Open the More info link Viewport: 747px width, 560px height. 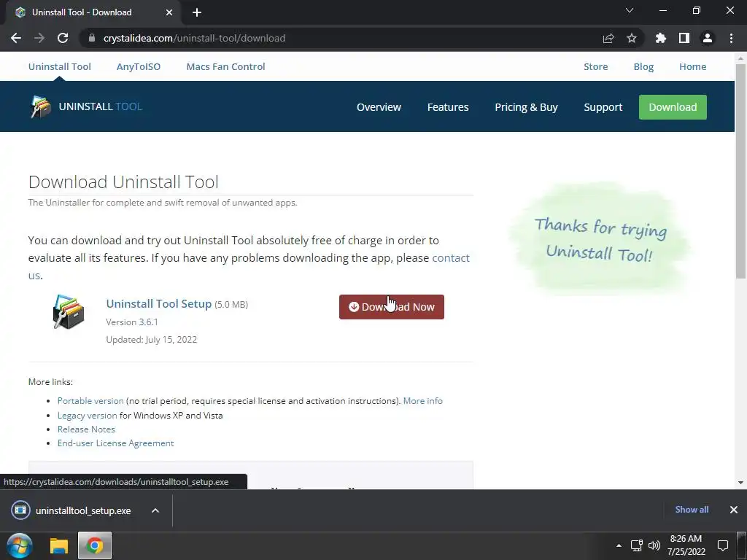point(422,401)
